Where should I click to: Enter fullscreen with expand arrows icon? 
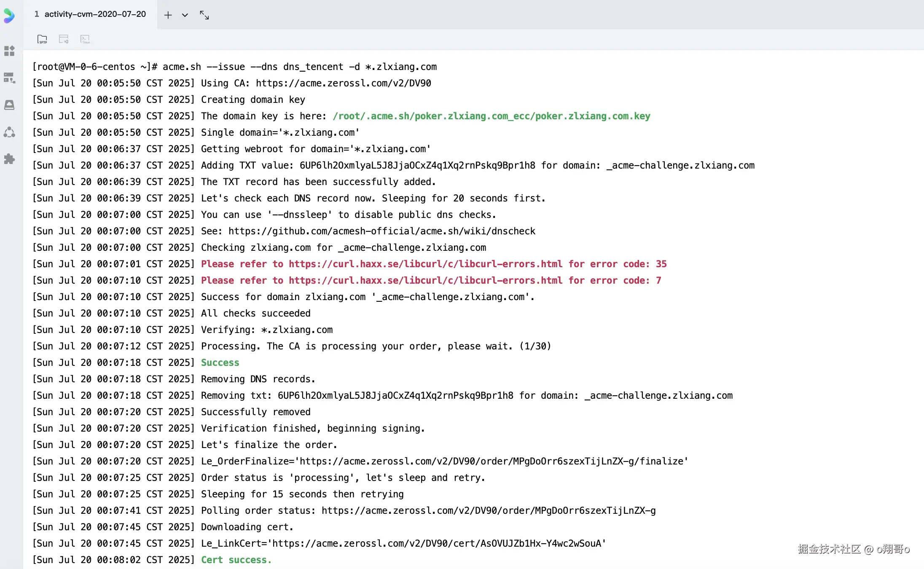[x=204, y=15]
